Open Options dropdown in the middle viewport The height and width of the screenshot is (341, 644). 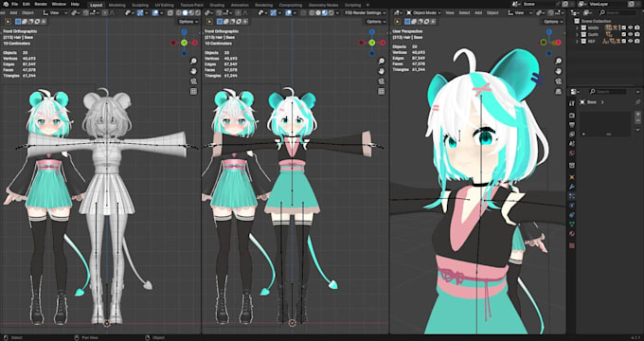[x=376, y=22]
